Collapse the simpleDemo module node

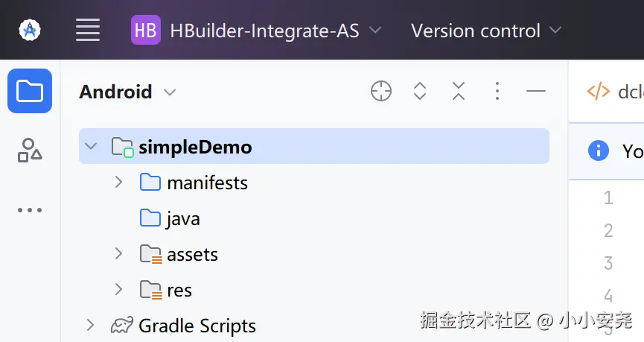(x=92, y=147)
